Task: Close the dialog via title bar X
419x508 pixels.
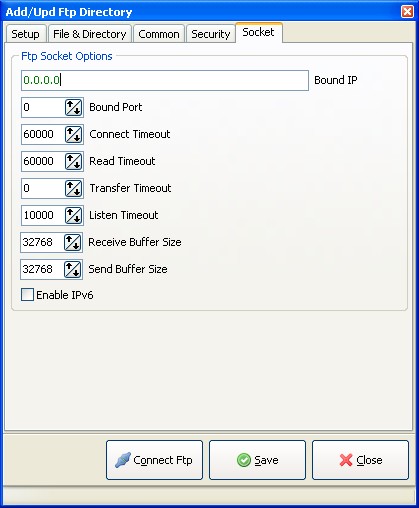Action: (407, 12)
